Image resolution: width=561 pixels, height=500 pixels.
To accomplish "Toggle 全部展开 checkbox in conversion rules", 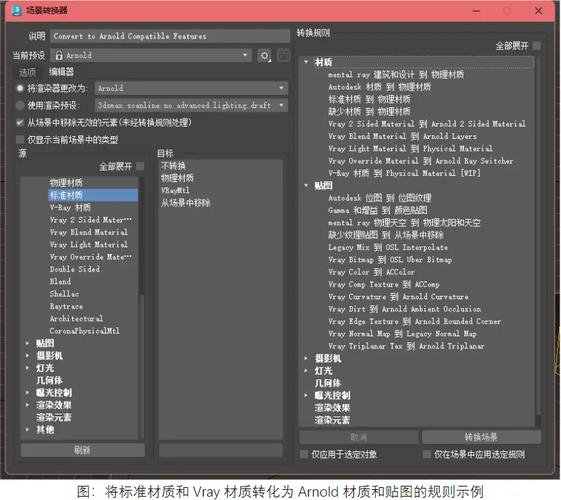I will coord(536,46).
